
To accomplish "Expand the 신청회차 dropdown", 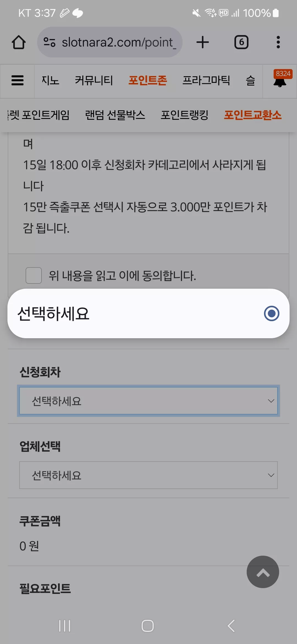I will 148,401.
